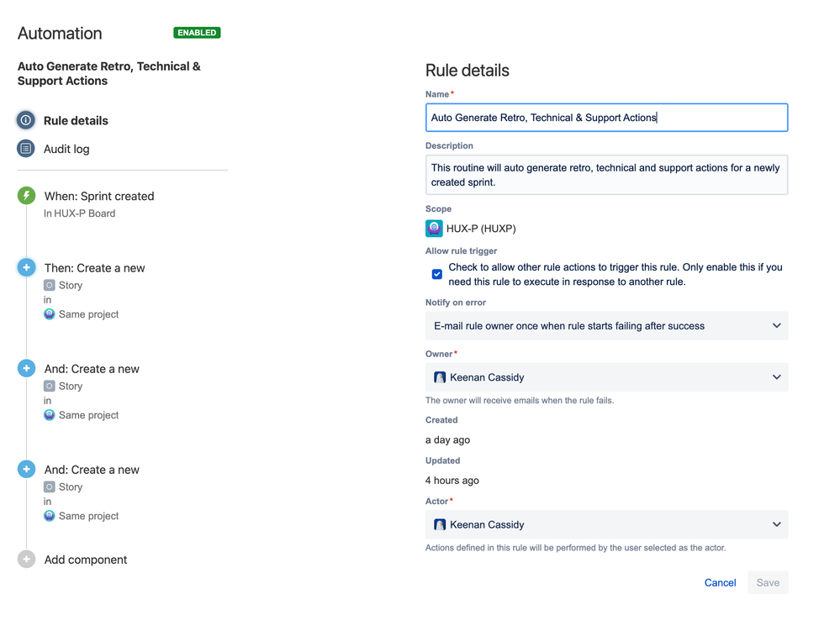
Task: Select the Rule details menu item
Action: tap(76, 120)
